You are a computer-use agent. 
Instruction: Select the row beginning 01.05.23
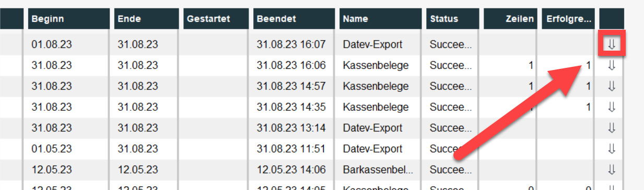[322, 149]
